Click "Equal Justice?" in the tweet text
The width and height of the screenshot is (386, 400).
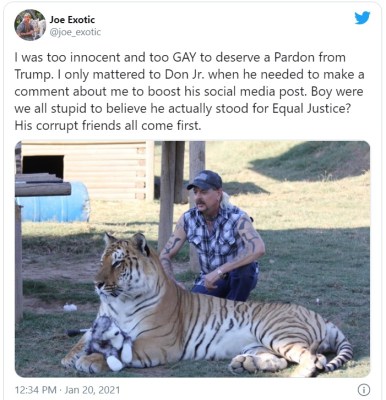311,109
